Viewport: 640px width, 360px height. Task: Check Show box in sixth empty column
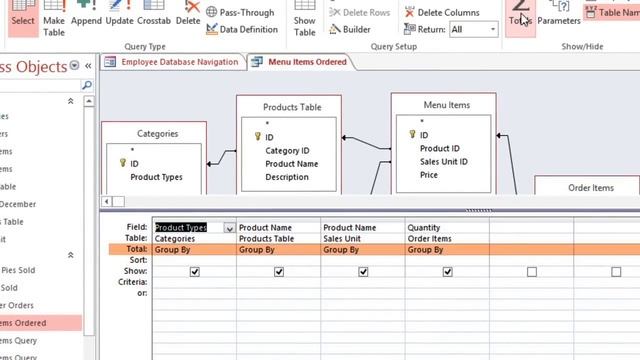(616, 271)
